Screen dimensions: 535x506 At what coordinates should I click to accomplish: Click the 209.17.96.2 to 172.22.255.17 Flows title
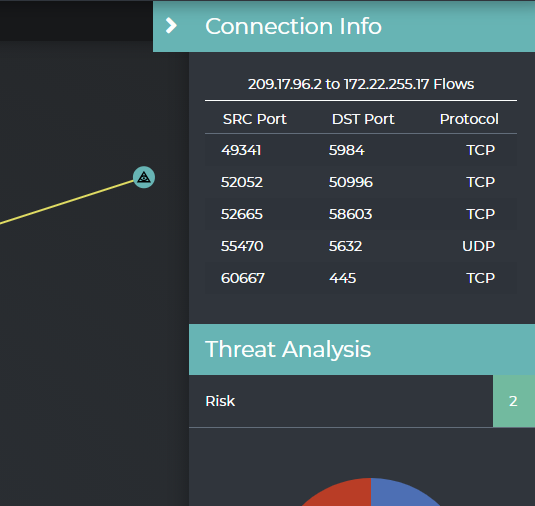(361, 84)
